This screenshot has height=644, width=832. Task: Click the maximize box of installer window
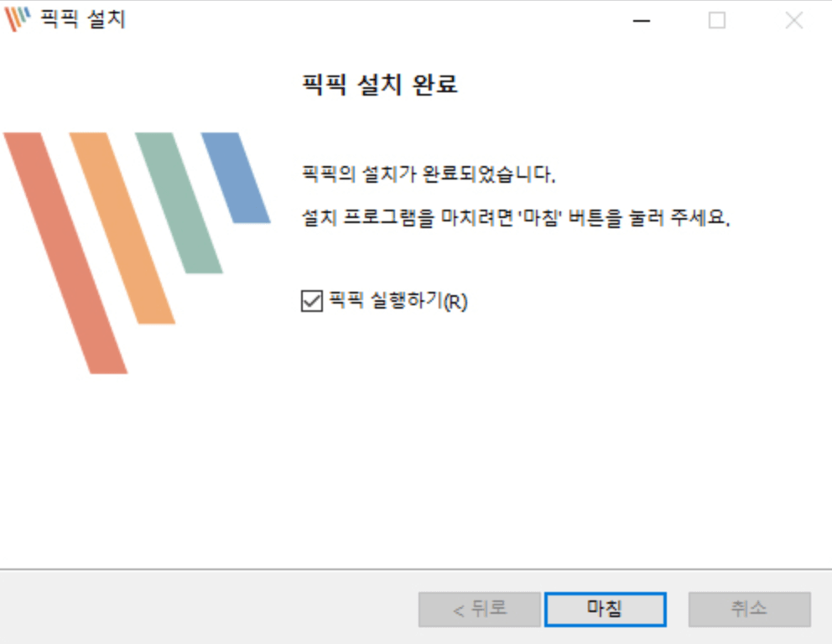pos(717,21)
